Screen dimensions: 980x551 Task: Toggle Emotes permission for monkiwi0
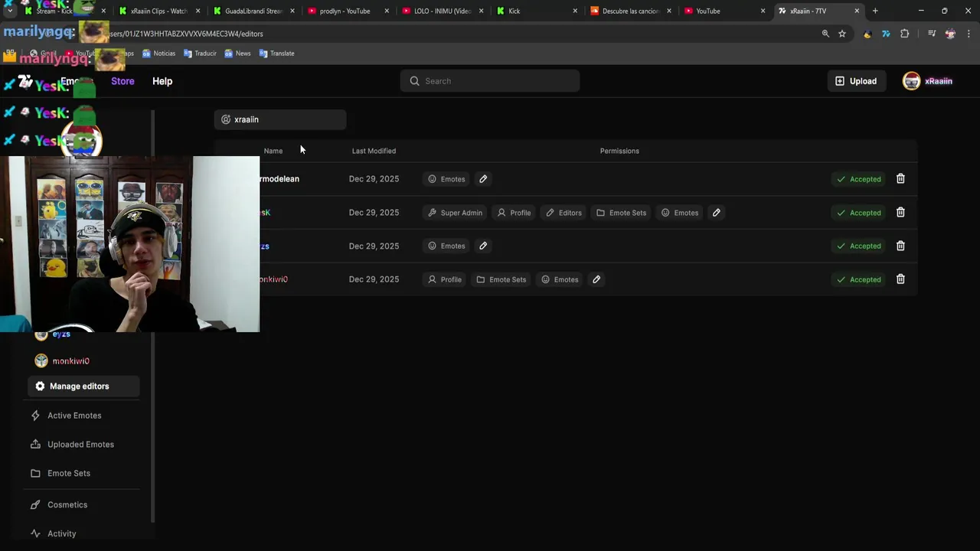(x=560, y=279)
